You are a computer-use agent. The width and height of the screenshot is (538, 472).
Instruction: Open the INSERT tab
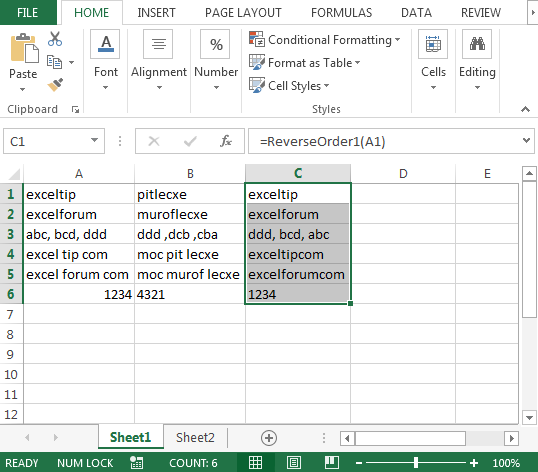tap(156, 13)
